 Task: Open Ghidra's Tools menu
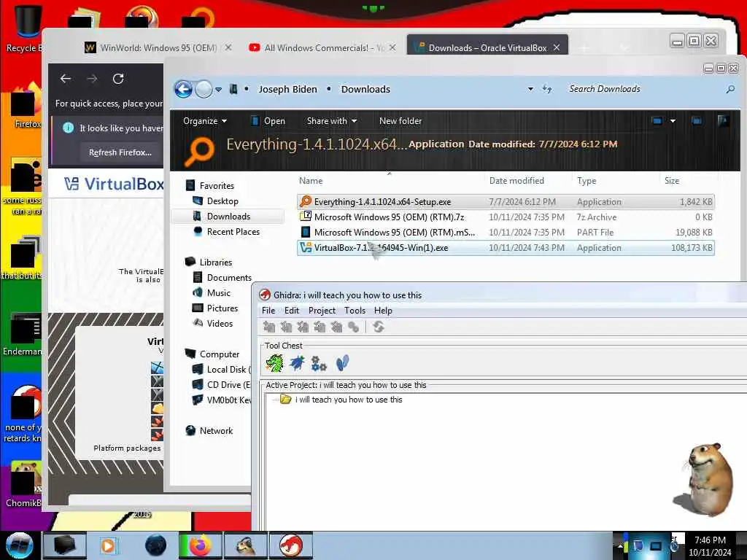(355, 311)
